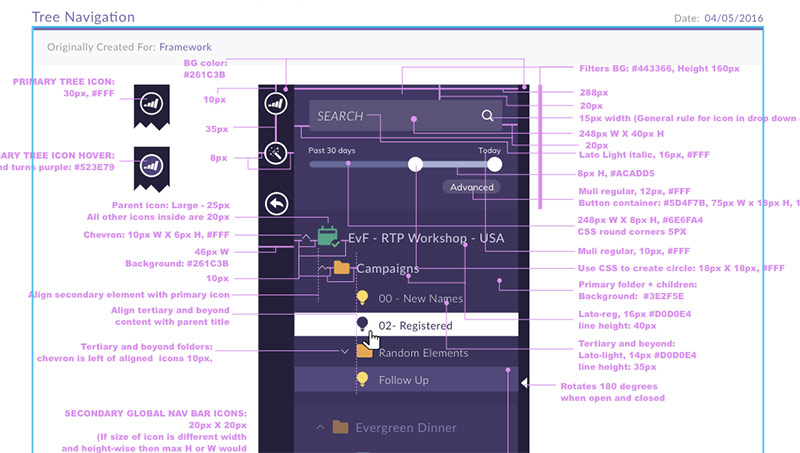Screen dimensions: 800x453
Task: Click the back arrow icon in sidebar
Action: point(277,204)
